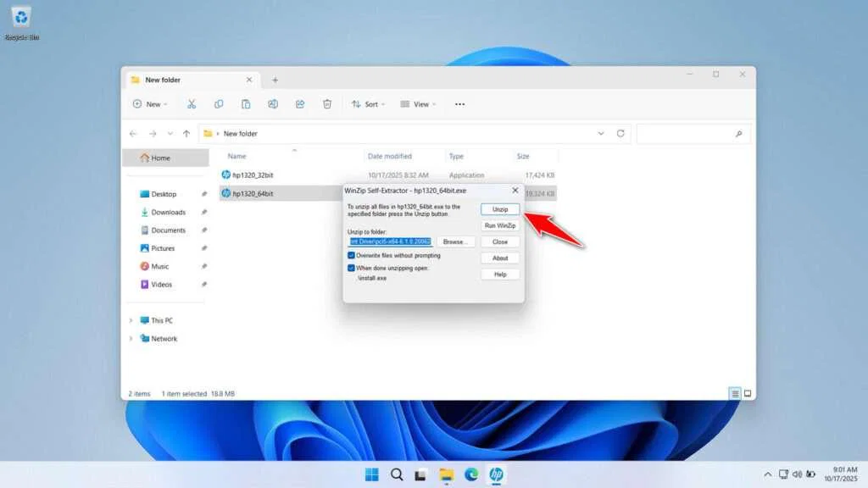The image size is (868, 488).
Task: Click the Share icon in the toolbar
Action: click(299, 103)
